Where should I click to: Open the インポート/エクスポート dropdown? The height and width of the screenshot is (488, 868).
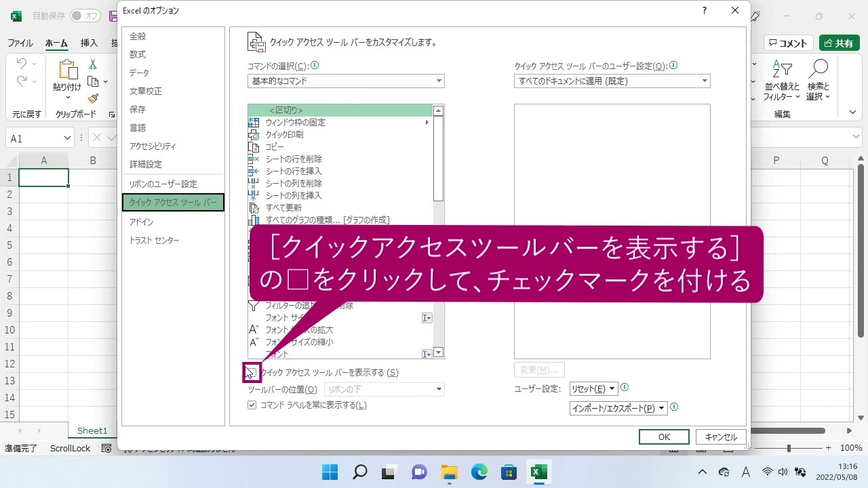coord(618,408)
